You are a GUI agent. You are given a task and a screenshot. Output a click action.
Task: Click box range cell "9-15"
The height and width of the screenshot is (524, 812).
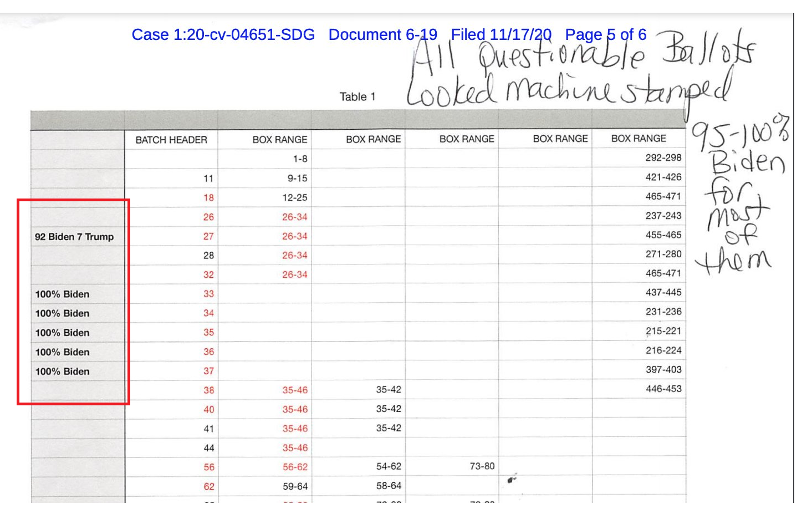point(297,179)
